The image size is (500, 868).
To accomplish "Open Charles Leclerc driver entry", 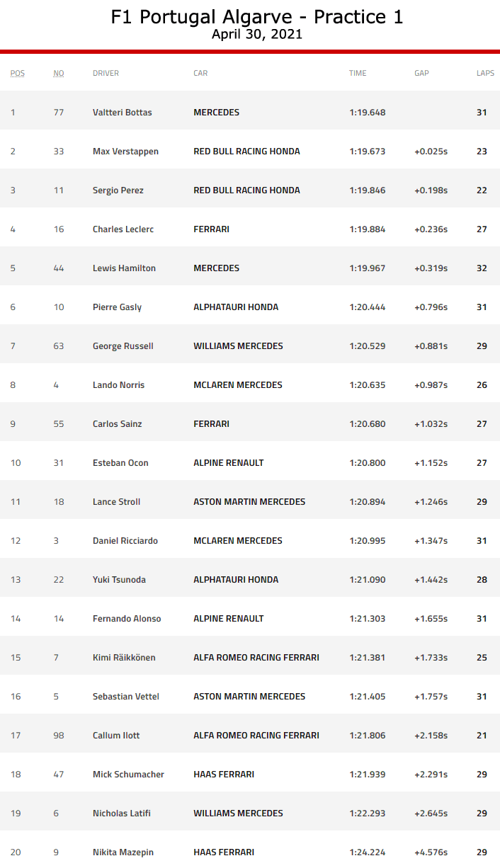I will point(123,229).
